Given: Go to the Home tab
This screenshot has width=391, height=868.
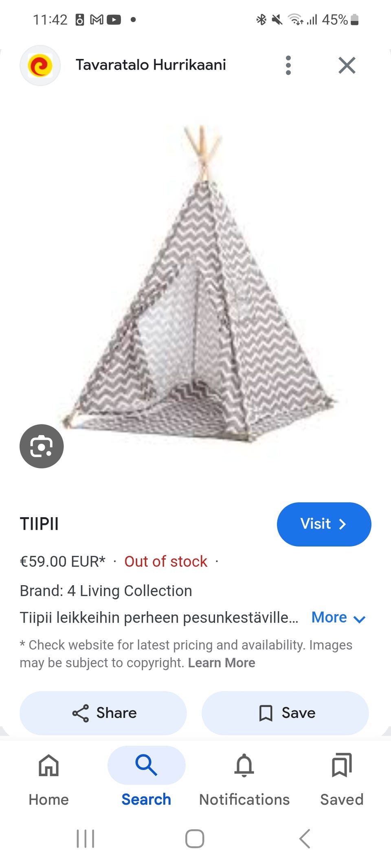Looking at the screenshot, I should (49, 779).
